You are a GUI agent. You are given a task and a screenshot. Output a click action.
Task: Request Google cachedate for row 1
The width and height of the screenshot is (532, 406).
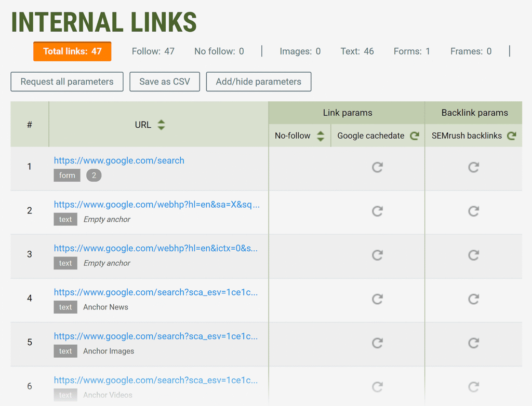(378, 167)
